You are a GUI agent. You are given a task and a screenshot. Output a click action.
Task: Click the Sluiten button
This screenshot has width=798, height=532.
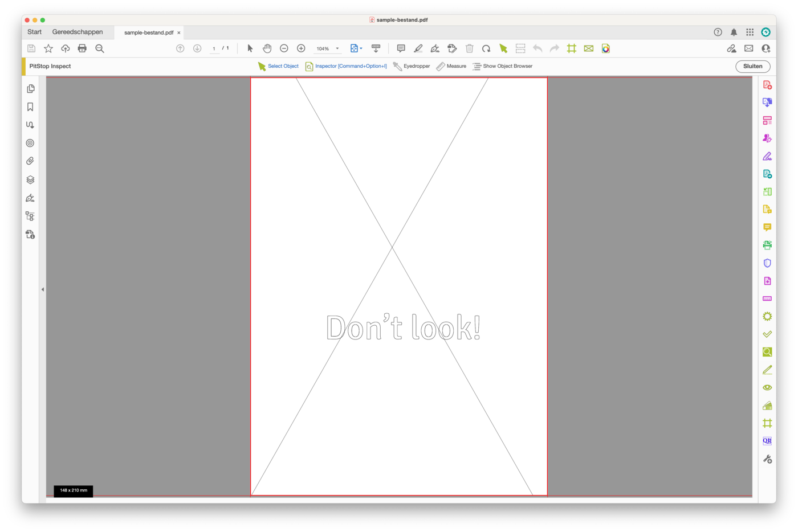[x=753, y=67]
